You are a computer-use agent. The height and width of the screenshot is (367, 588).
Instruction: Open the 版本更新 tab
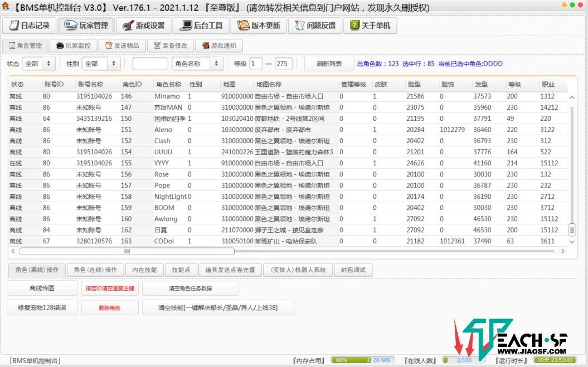click(259, 26)
